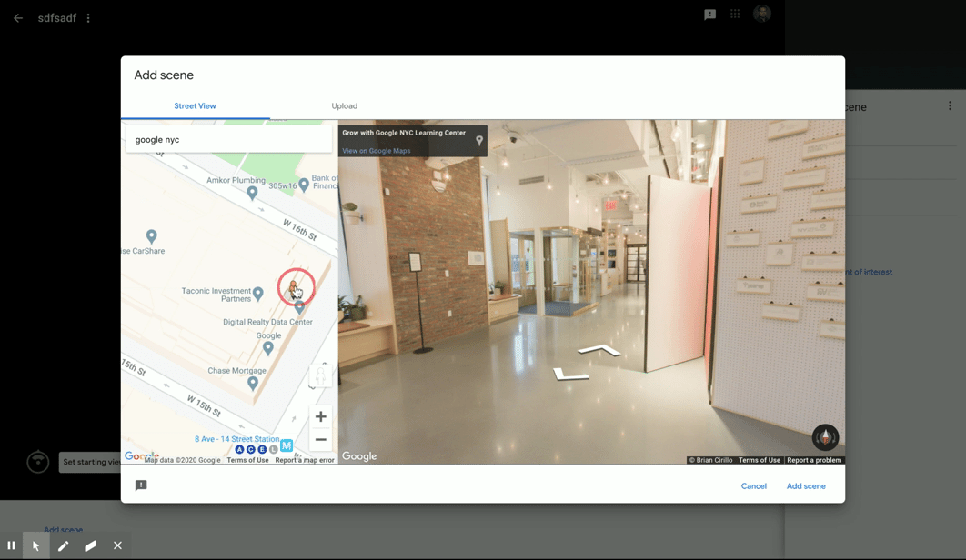Image resolution: width=966 pixels, height=560 pixels.
Task: Select the Chase Mortgage map pin
Action: coord(253,383)
